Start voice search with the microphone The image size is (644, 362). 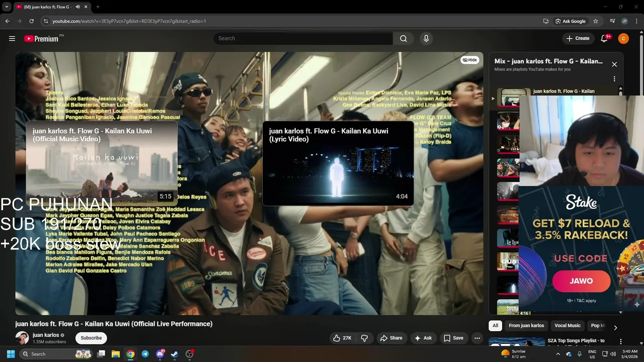pyautogui.click(x=426, y=39)
